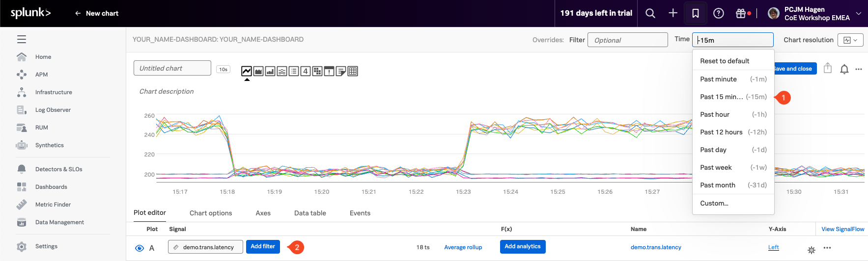Screen dimensions: 868x261
Task: Open the Average rollup selector
Action: [x=463, y=247]
